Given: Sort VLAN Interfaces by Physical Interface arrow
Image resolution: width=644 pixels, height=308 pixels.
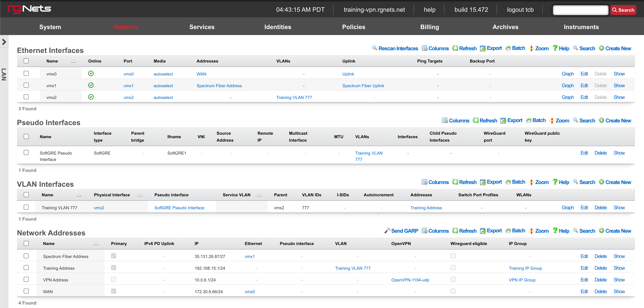Looking at the screenshot, I should pyautogui.click(x=140, y=195).
